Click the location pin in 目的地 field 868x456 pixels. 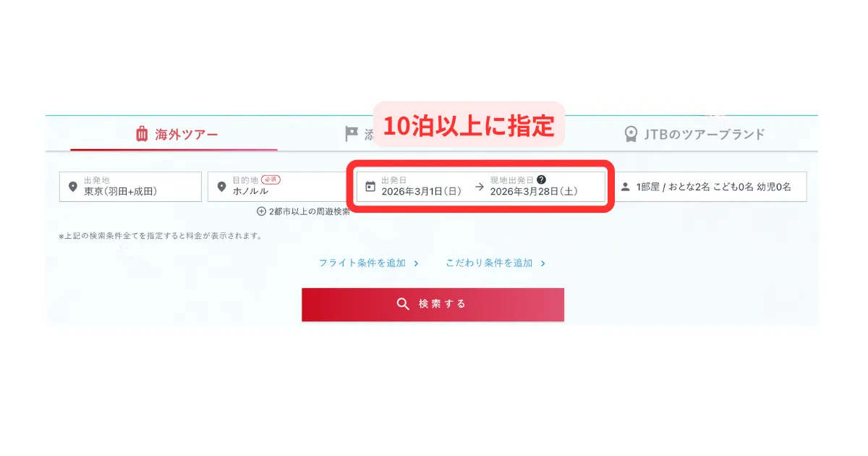point(221,187)
